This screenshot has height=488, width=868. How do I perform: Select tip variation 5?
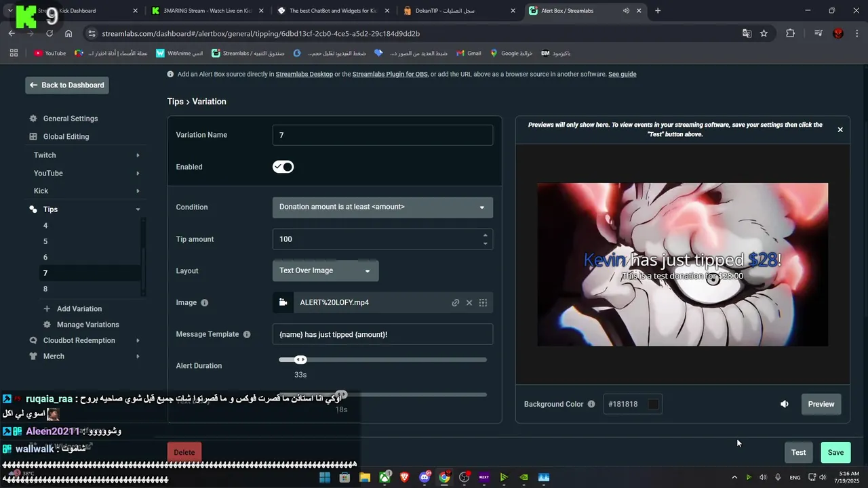pyautogui.click(x=45, y=241)
